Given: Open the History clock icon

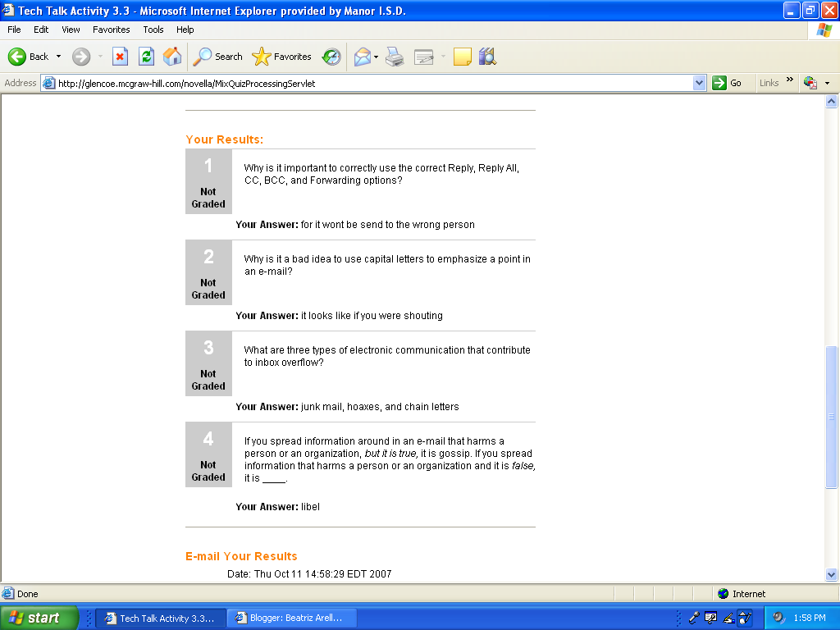Looking at the screenshot, I should pos(331,57).
